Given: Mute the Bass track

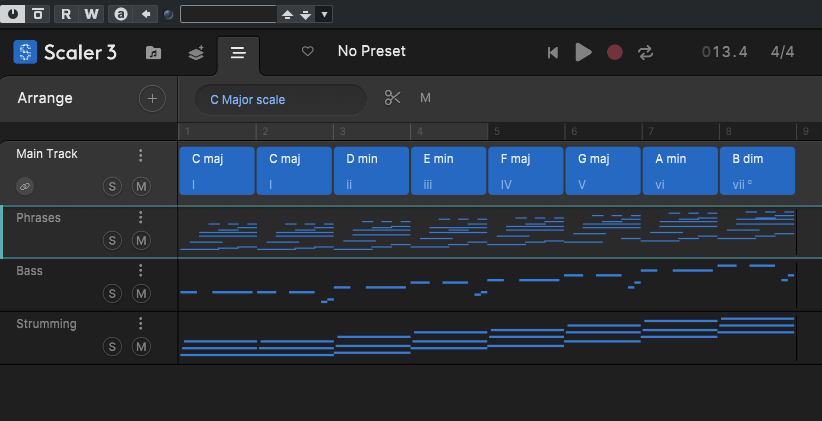Looking at the screenshot, I should click(x=141, y=293).
